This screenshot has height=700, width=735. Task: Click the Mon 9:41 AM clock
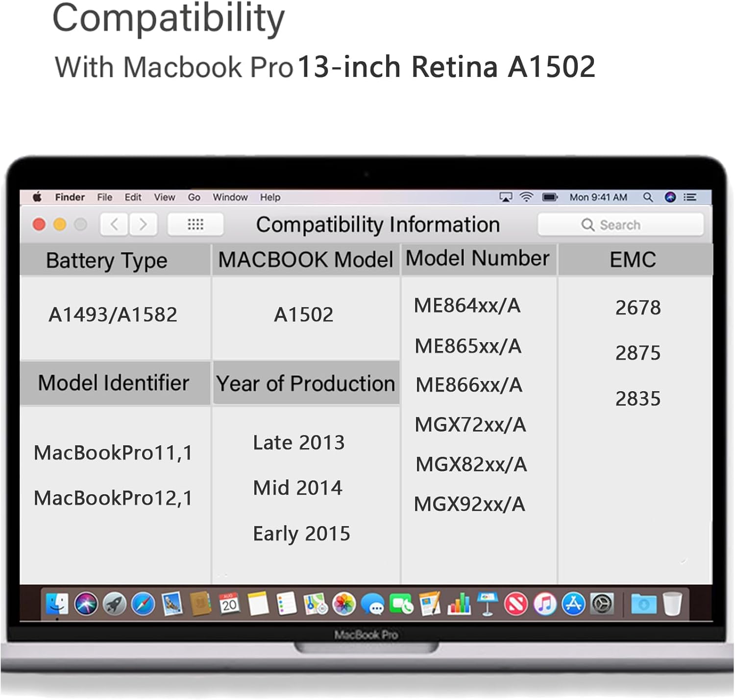tap(598, 197)
